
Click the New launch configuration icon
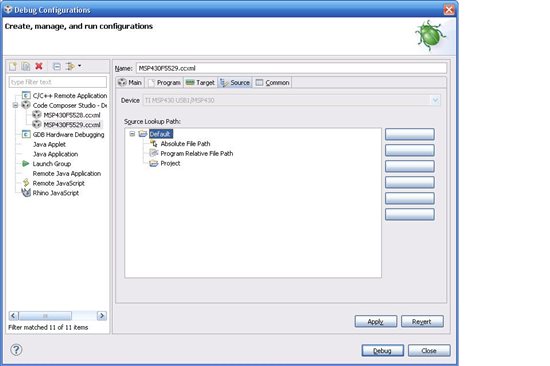13,66
